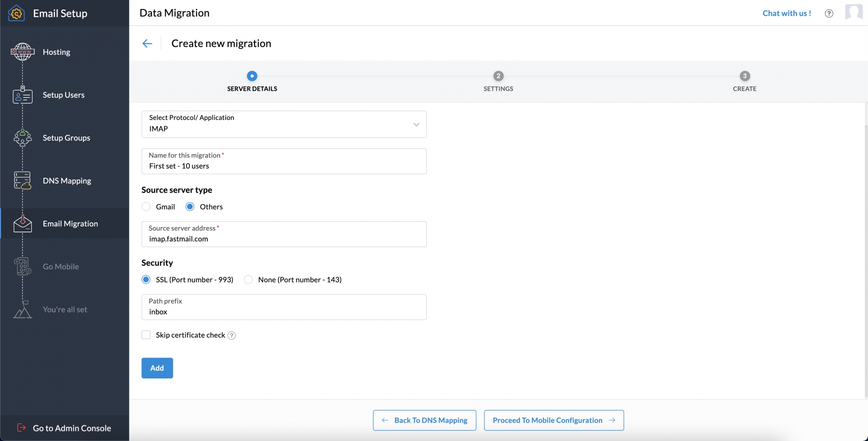Select the Email Migration envelope icon
The image size is (868, 441).
(x=22, y=223)
